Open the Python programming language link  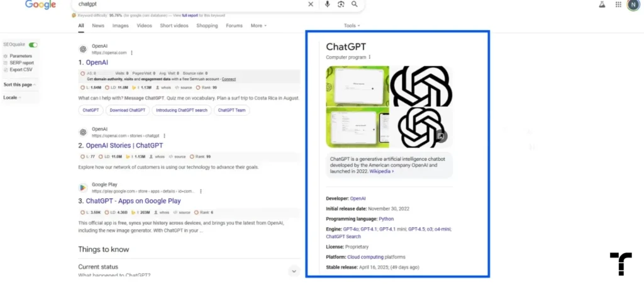tap(386, 219)
